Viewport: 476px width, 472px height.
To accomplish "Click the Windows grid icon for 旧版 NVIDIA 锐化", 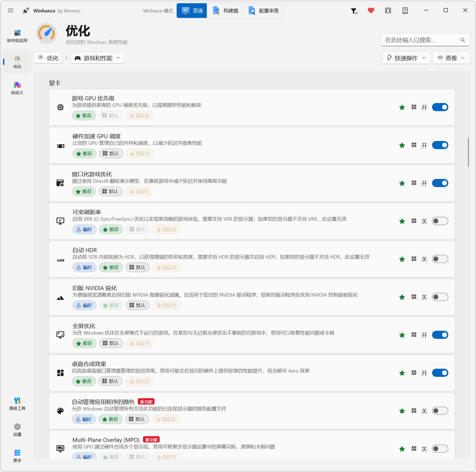I will pyautogui.click(x=414, y=297).
